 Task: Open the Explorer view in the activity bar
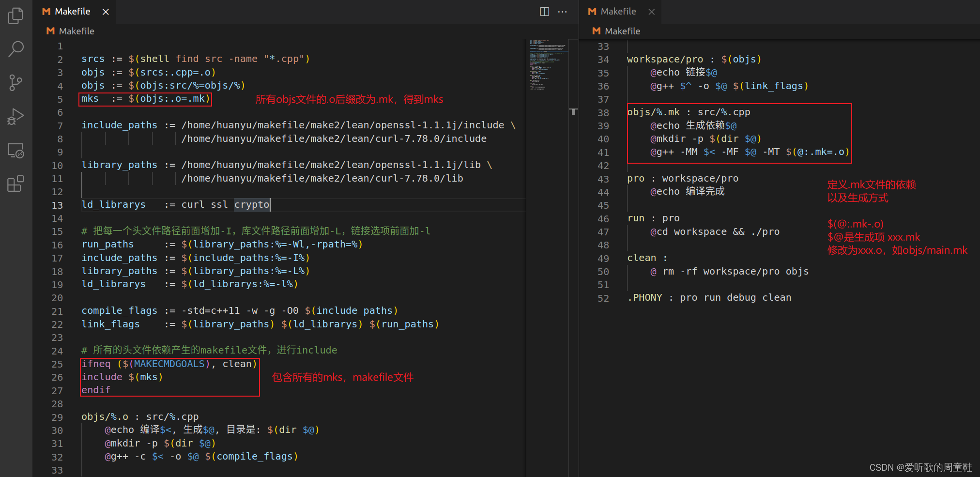(x=16, y=15)
